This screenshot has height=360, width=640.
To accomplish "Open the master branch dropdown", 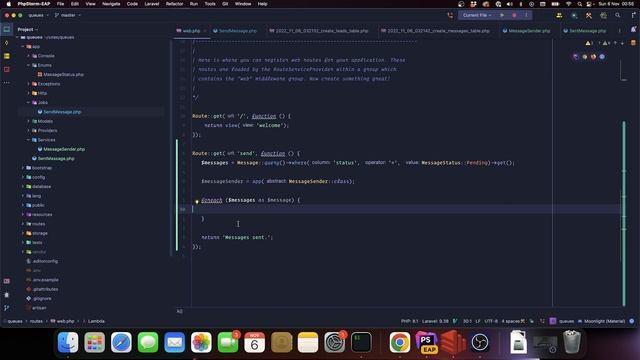I will [x=68, y=15].
